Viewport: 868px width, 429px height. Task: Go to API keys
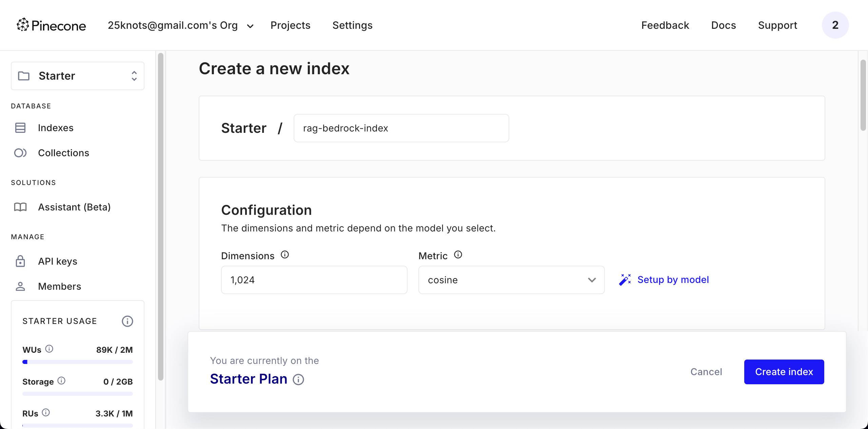coord(58,261)
